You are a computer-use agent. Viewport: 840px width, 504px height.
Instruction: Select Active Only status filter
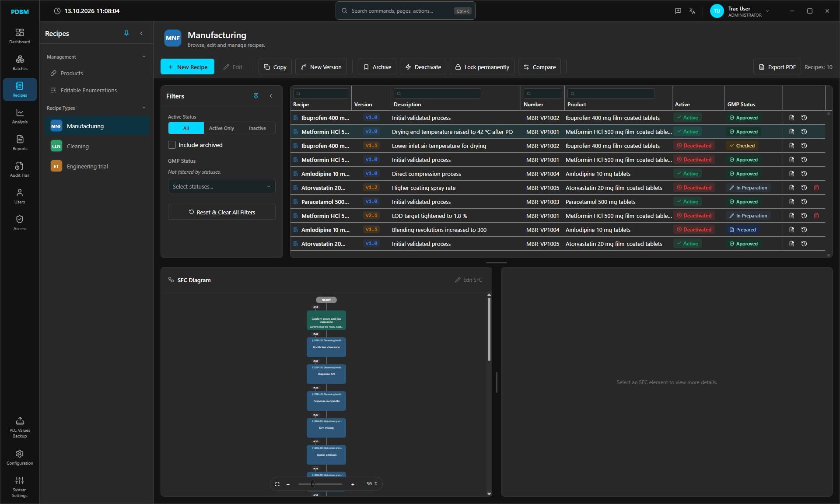point(221,128)
